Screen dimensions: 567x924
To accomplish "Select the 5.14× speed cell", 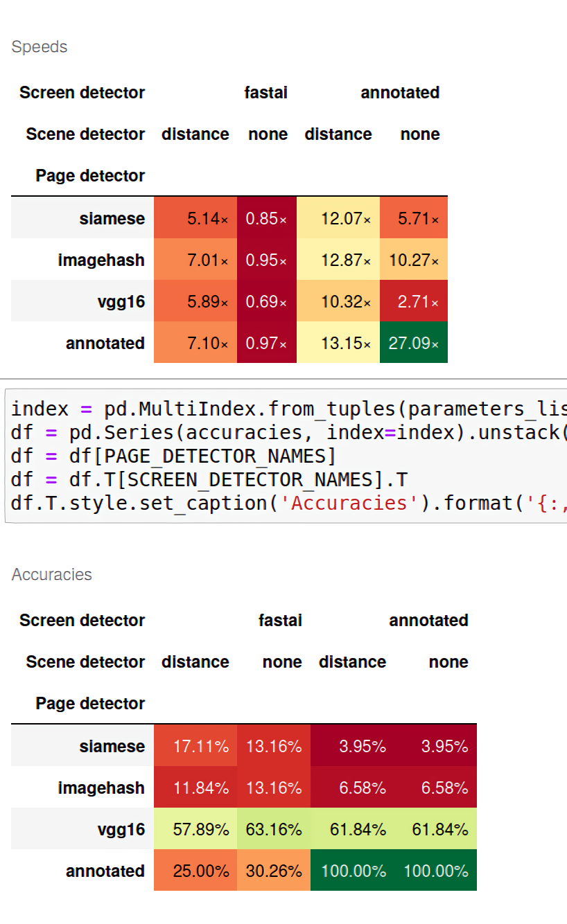I will pos(195,217).
